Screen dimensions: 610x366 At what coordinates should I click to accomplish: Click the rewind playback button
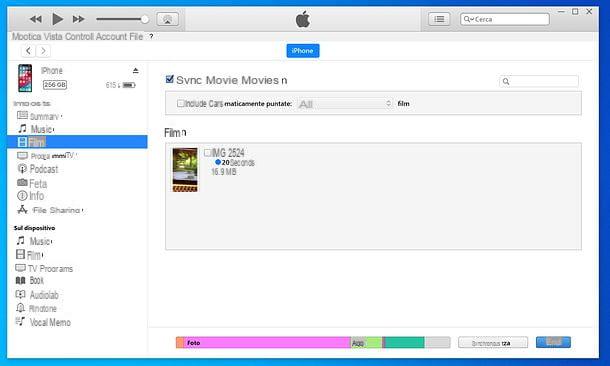click(36, 19)
